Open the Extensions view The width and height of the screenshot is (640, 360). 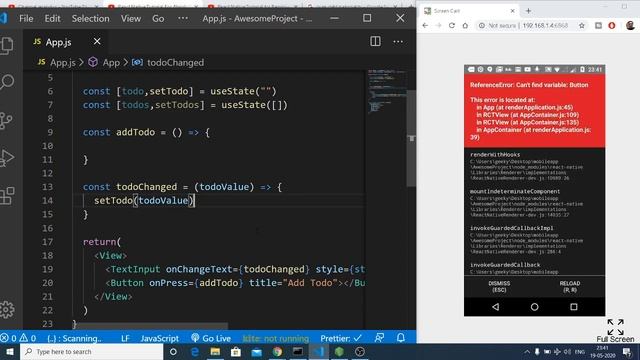(7, 196)
